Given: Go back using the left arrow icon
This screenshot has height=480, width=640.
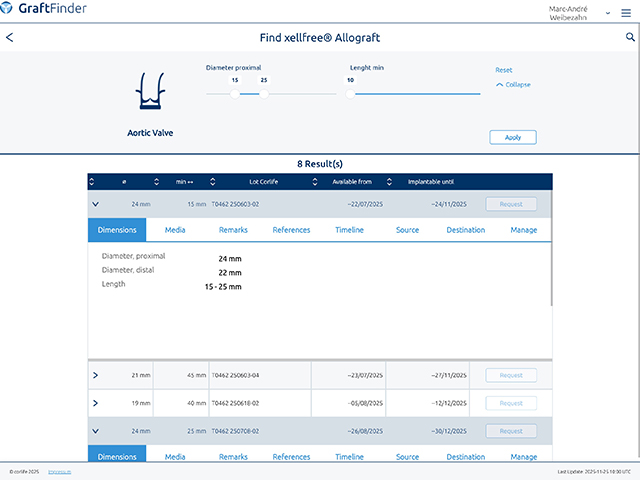Looking at the screenshot, I should pos(10,38).
